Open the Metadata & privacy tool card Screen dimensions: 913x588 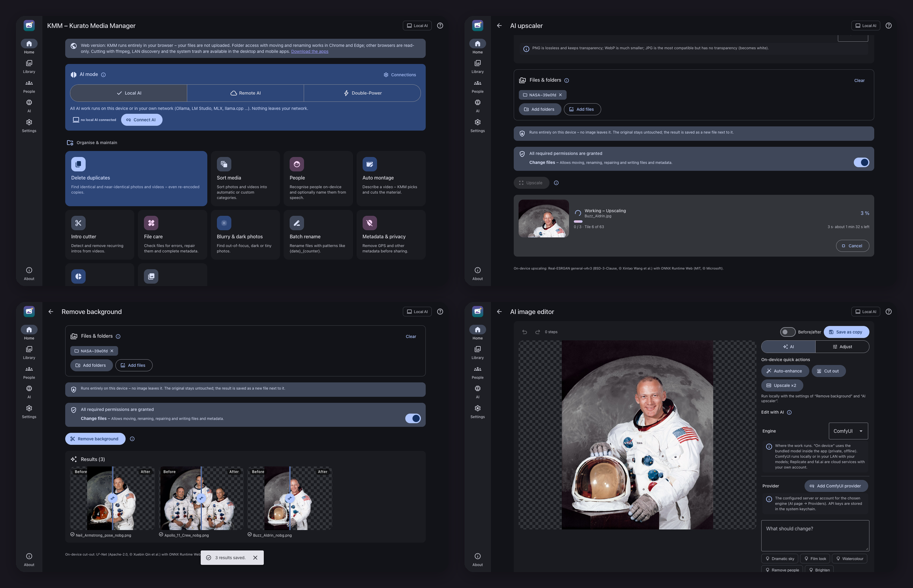pyautogui.click(x=391, y=235)
